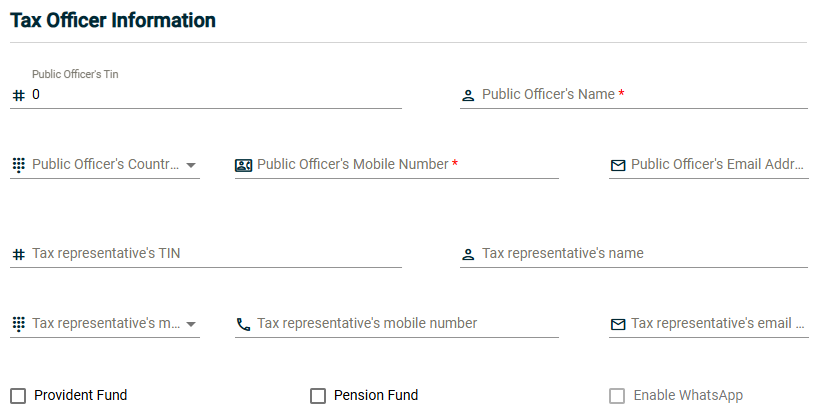Click the person icon beside Public Officer's Name

click(468, 96)
